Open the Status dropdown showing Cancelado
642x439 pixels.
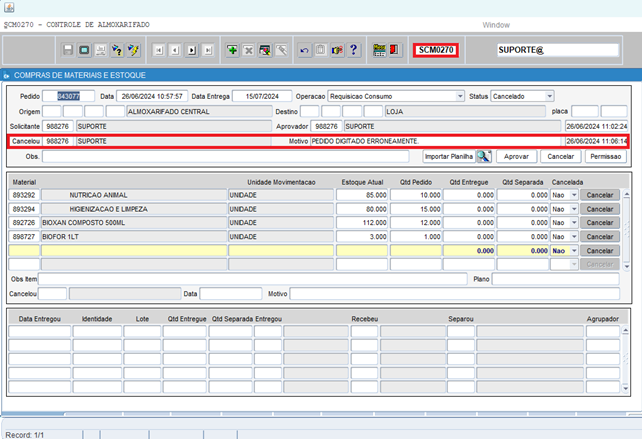pyautogui.click(x=549, y=96)
